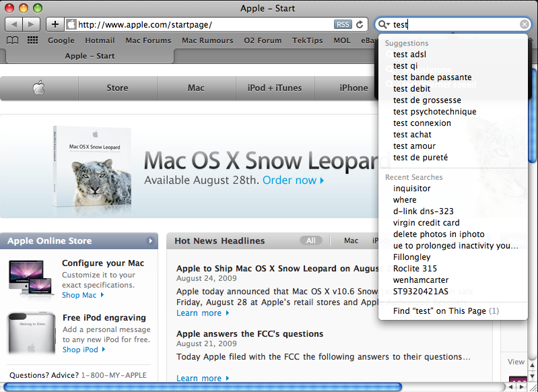Open the O2 Forum bookmark
The width and height of the screenshot is (538, 392).
(x=263, y=40)
